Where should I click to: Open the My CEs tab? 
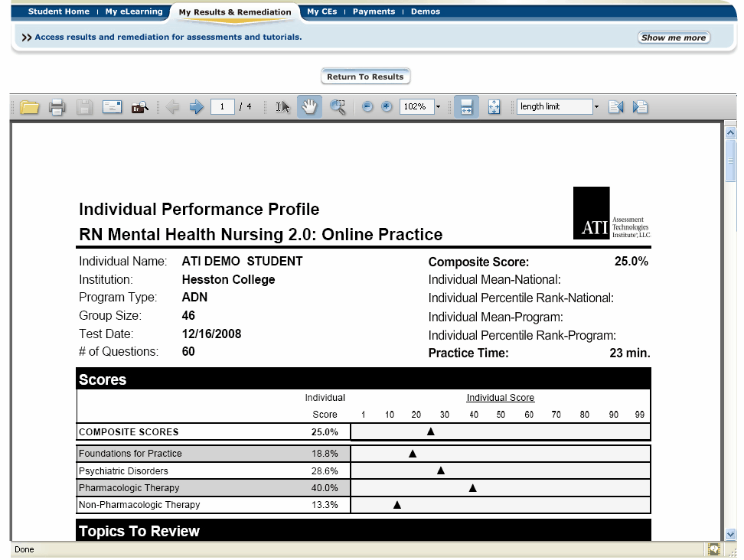point(321,11)
